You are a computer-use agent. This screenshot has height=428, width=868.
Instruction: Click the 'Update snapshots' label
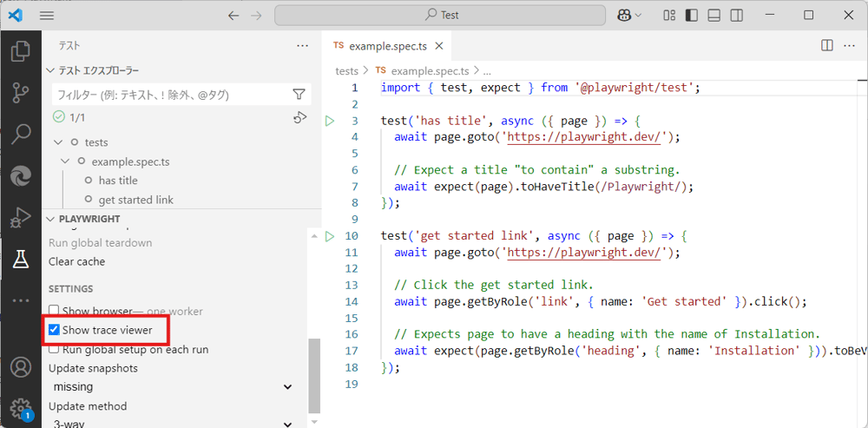(93, 368)
